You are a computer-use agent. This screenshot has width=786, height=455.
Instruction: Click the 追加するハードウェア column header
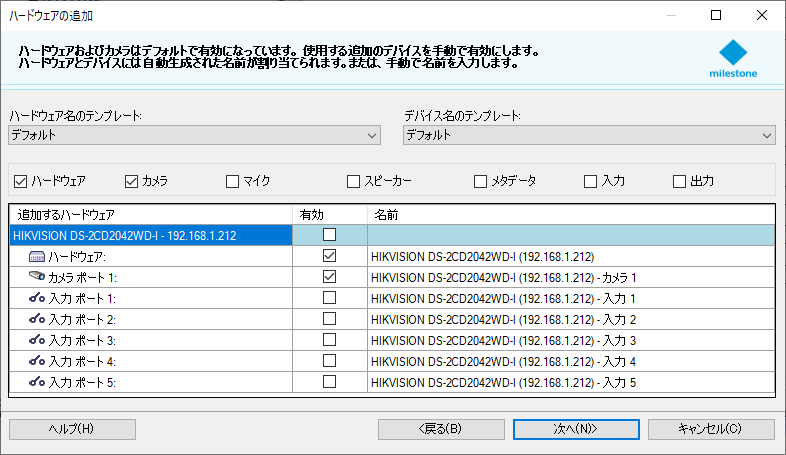(150, 215)
